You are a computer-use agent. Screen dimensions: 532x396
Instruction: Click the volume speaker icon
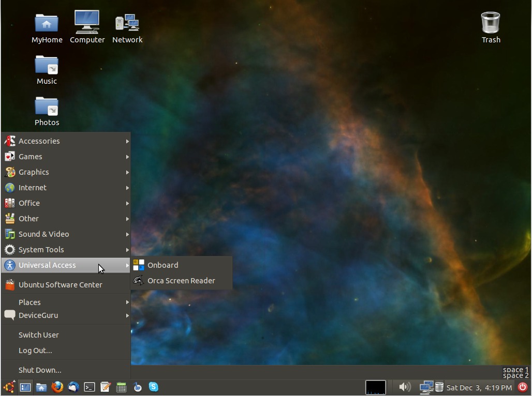404,387
